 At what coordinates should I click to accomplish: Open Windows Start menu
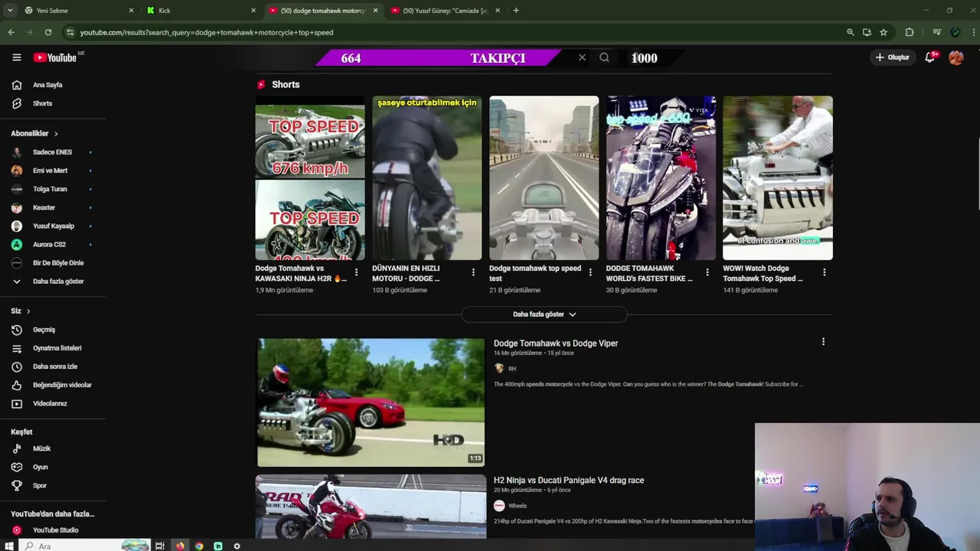click(9, 546)
